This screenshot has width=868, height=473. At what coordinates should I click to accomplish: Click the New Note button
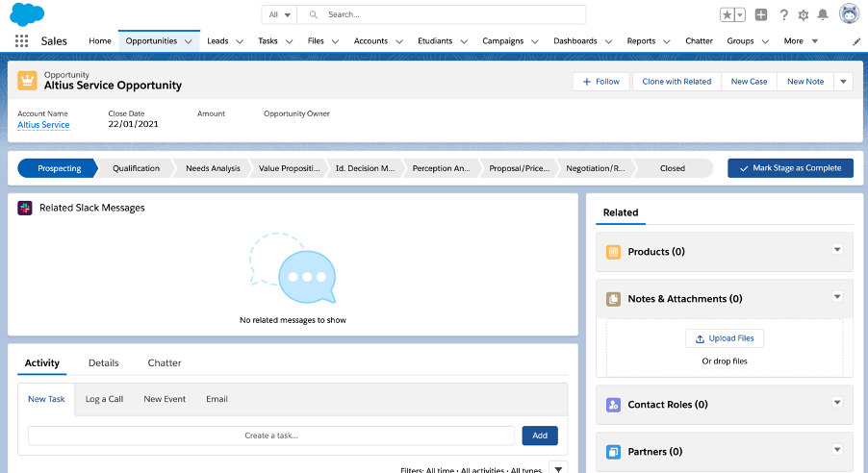(x=805, y=82)
